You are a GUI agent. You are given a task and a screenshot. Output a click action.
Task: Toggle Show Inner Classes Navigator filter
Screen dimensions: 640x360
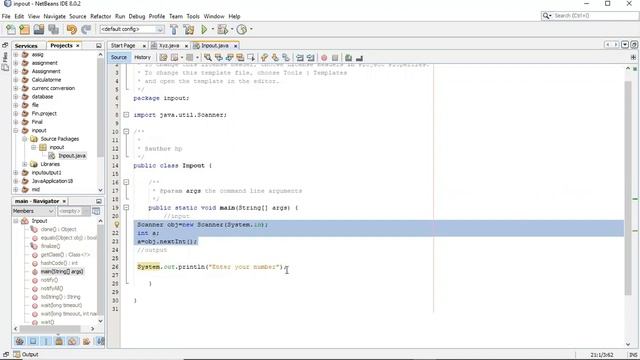(x=73, y=341)
